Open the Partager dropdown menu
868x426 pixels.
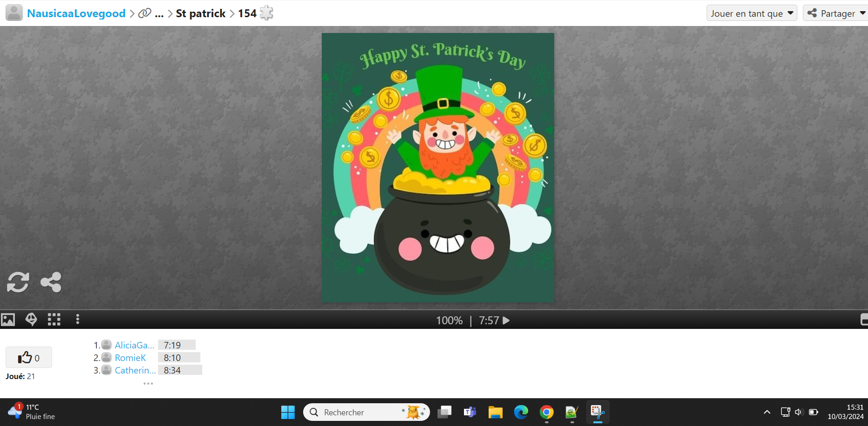click(x=835, y=13)
